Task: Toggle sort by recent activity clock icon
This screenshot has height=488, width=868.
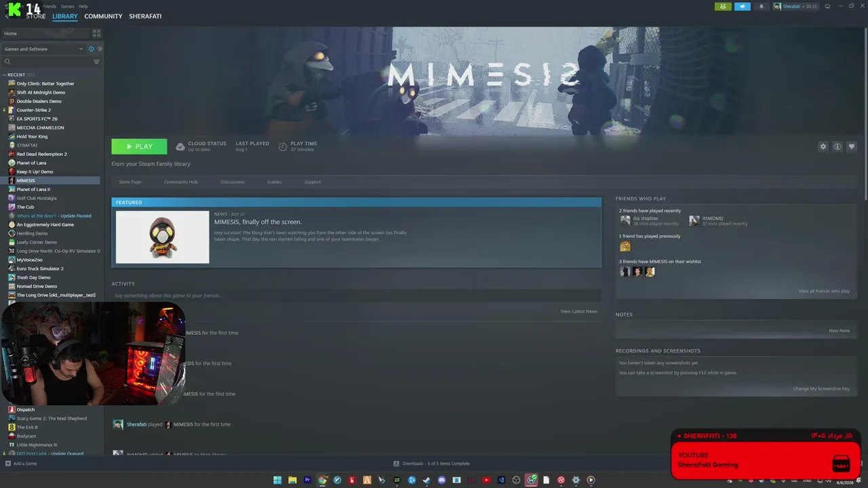Action: 92,49
